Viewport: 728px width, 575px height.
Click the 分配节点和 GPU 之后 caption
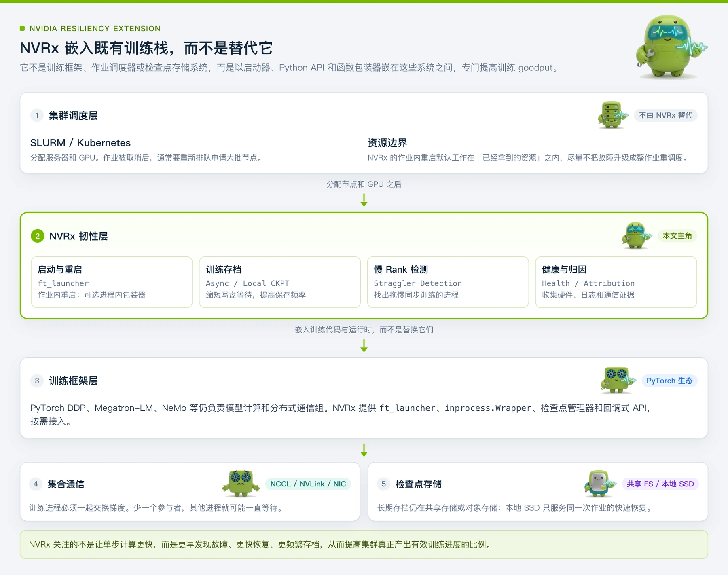pos(364,184)
